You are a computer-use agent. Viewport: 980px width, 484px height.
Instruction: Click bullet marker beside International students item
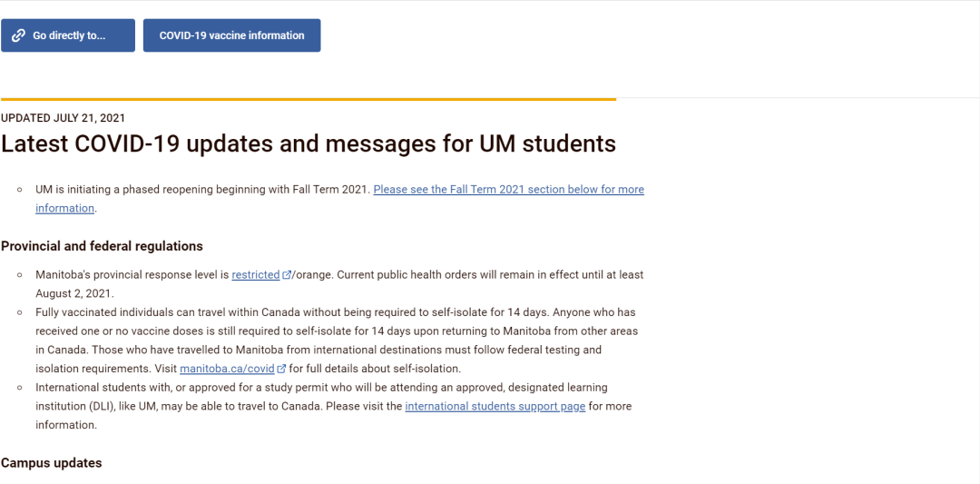click(21, 388)
